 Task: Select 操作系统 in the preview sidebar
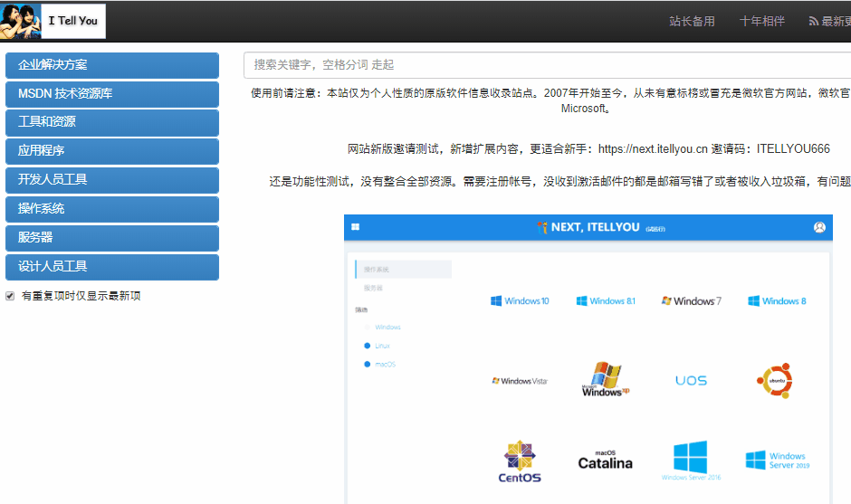click(403, 269)
